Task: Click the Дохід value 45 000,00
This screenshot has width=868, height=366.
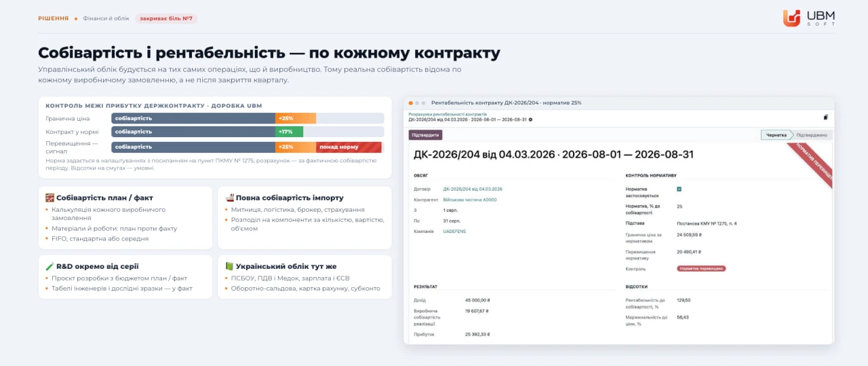Action: (x=477, y=299)
